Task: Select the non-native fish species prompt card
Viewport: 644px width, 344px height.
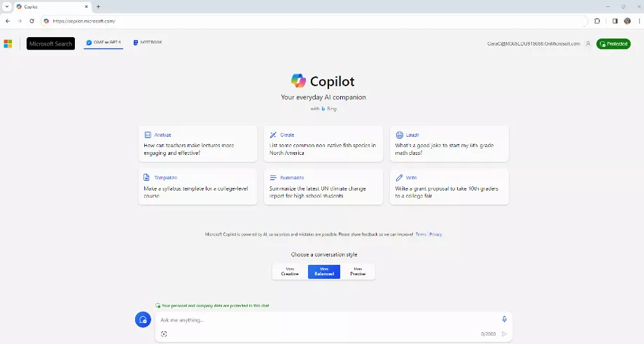Action: point(323,144)
